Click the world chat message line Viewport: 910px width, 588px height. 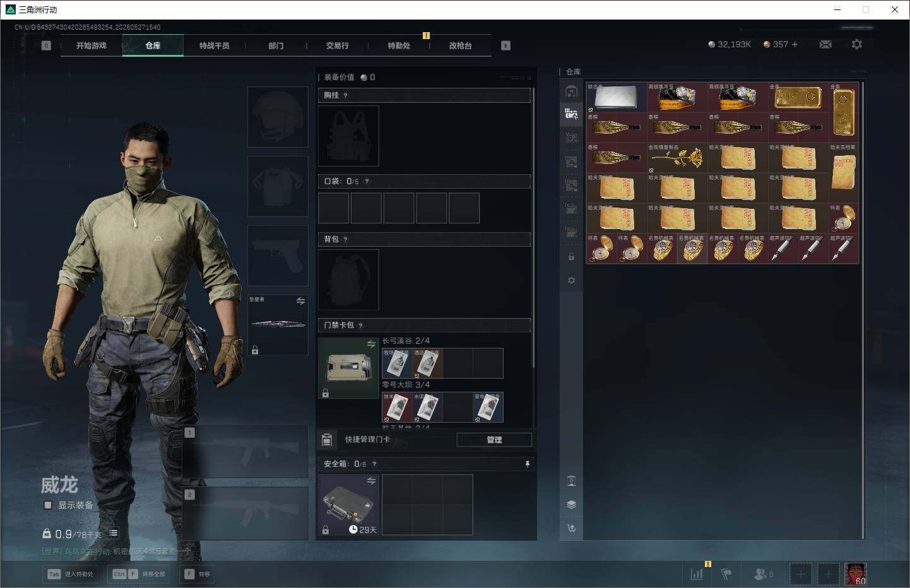click(x=117, y=551)
